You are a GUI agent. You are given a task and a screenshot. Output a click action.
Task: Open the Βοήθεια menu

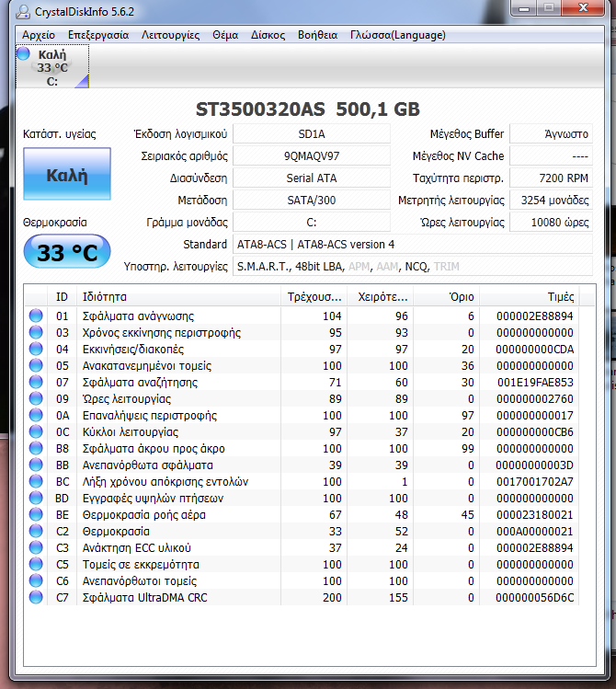coord(317,35)
